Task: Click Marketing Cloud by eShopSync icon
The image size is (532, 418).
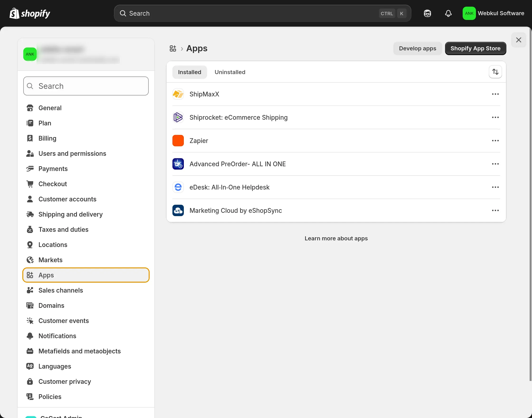Action: [178, 210]
